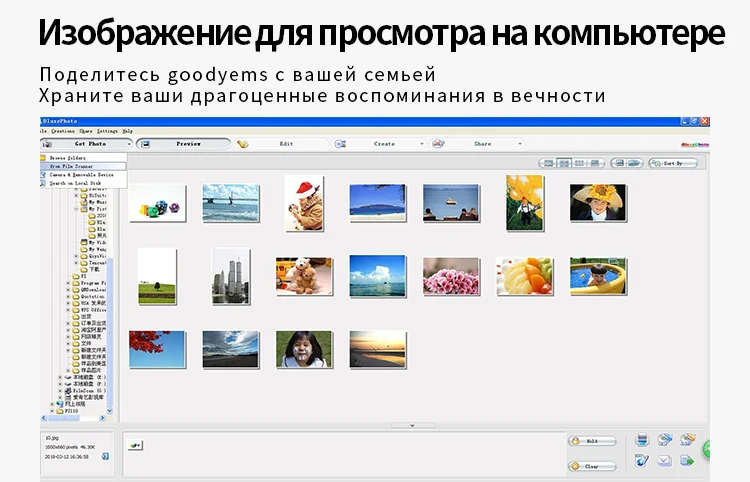
Task: Collapse the My Pictures folder node
Action: click(76, 209)
